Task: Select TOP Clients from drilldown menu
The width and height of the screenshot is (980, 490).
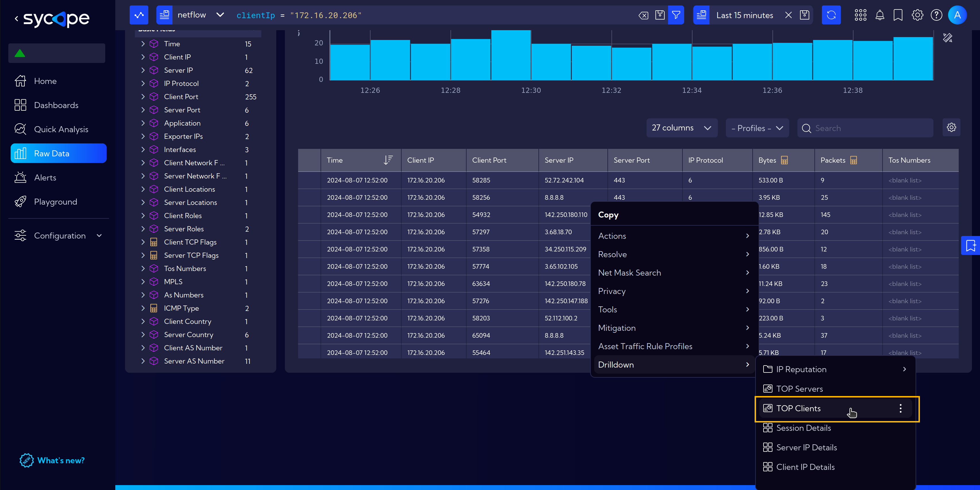Action: point(799,408)
